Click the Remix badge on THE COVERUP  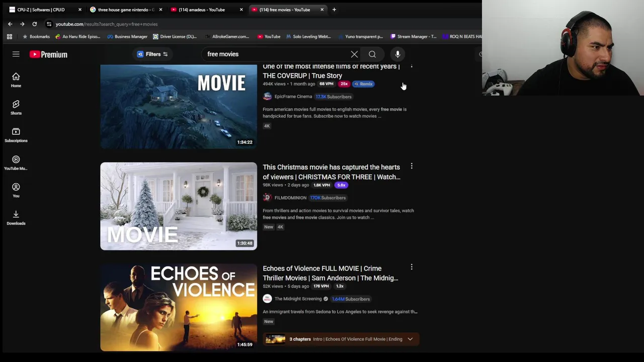[x=363, y=84]
